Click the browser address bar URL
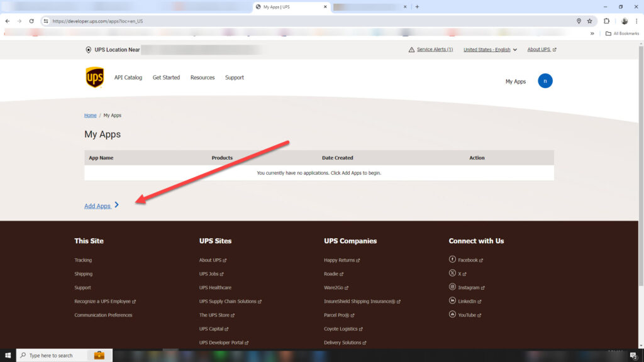The height and width of the screenshot is (362, 644). coord(97,21)
